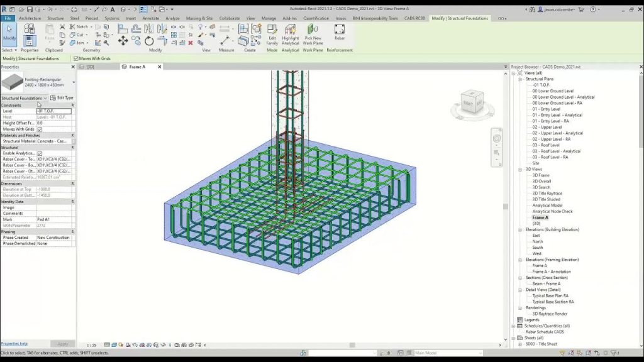Toggle Moves With Grids in options bar

75,58
